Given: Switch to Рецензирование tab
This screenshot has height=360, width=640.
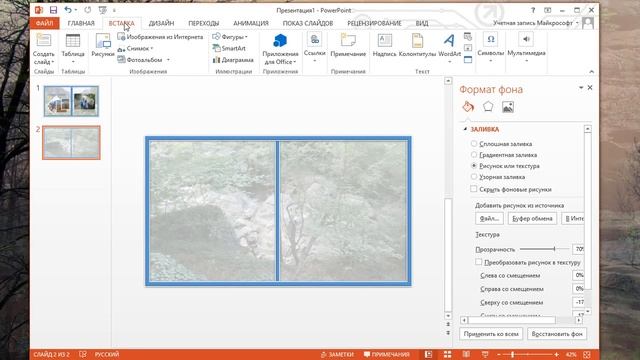Looking at the screenshot, I should point(374,23).
